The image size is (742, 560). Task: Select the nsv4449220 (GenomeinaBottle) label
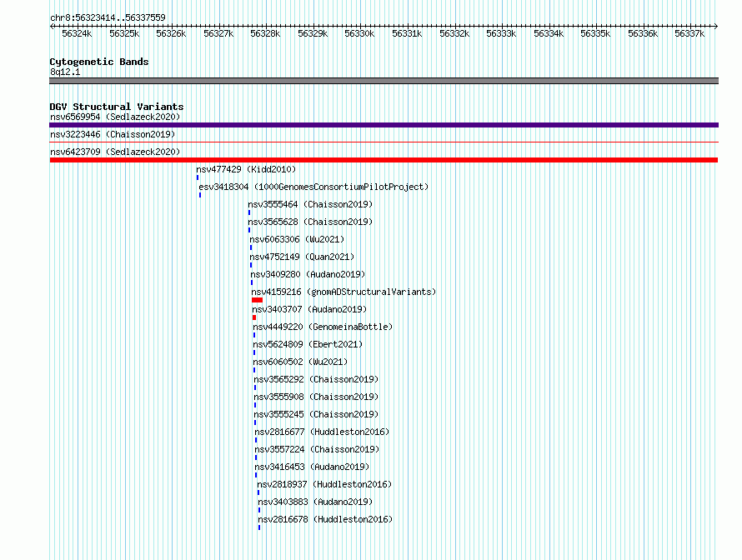pyautogui.click(x=323, y=327)
